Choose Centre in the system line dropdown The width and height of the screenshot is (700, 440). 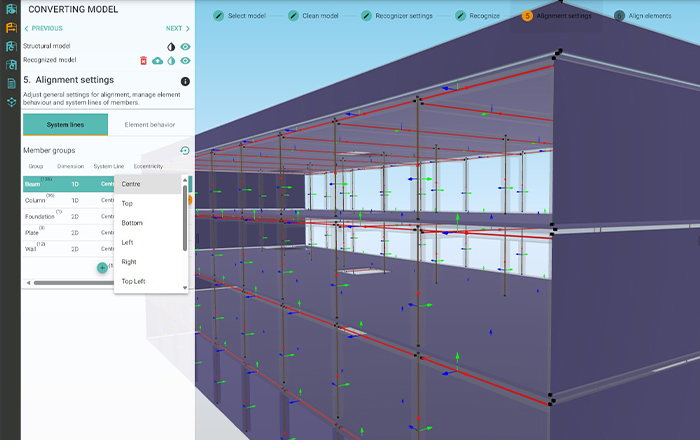coord(131,184)
